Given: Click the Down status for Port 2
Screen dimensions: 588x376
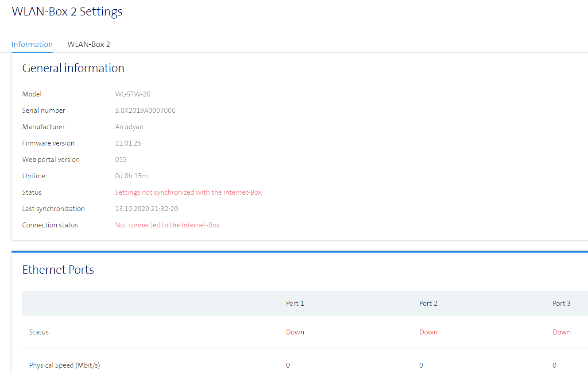Looking at the screenshot, I should pyautogui.click(x=428, y=332).
